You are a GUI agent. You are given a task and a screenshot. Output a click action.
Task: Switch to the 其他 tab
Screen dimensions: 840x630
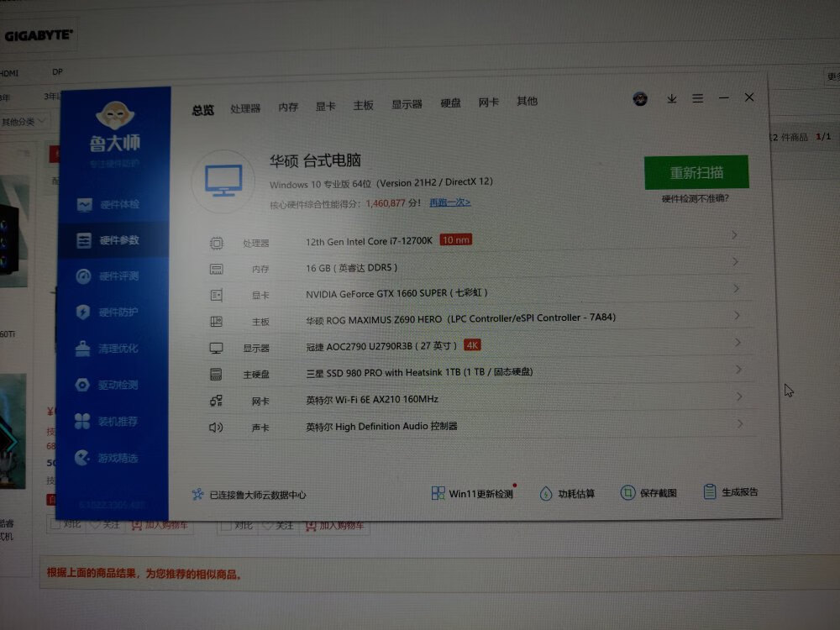pos(528,101)
